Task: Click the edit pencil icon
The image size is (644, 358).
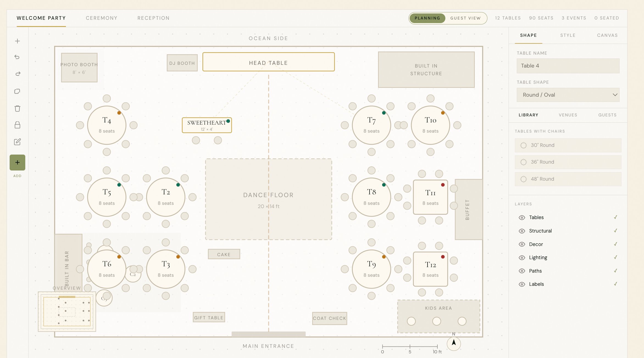Action: (x=17, y=142)
